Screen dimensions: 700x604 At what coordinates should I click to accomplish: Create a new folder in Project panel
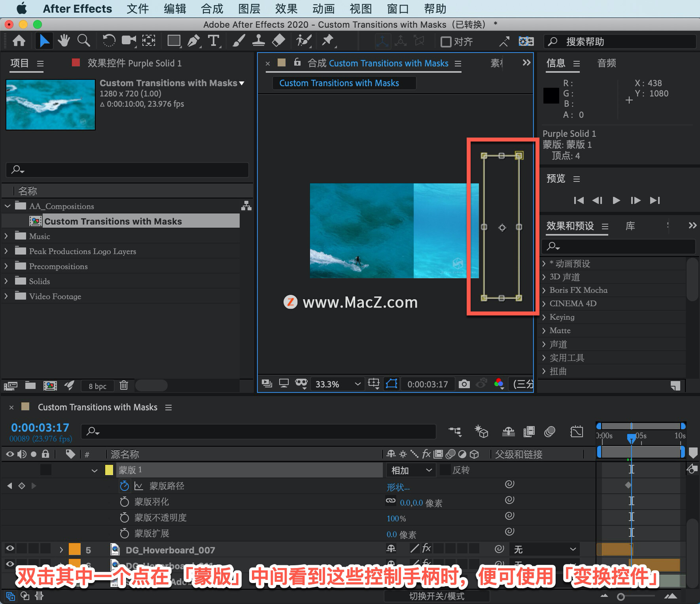coord(30,385)
